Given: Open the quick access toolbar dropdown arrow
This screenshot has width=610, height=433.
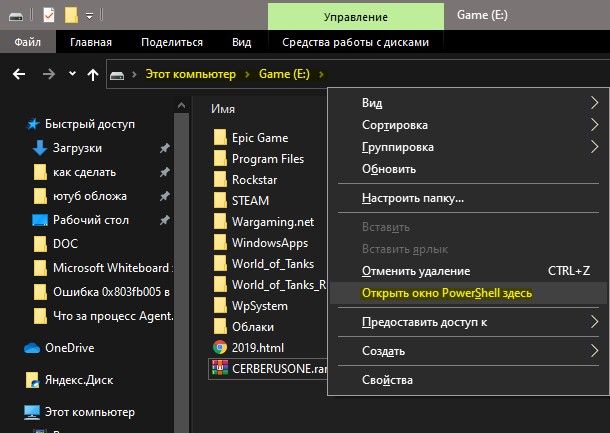Looking at the screenshot, I should click(x=89, y=16).
